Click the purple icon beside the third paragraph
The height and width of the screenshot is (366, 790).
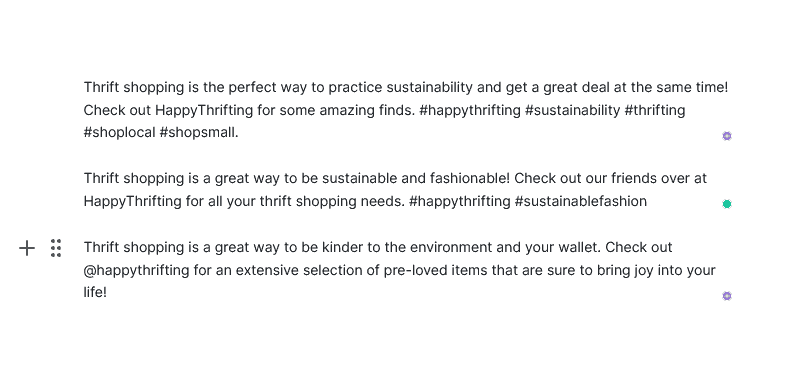[x=727, y=295]
